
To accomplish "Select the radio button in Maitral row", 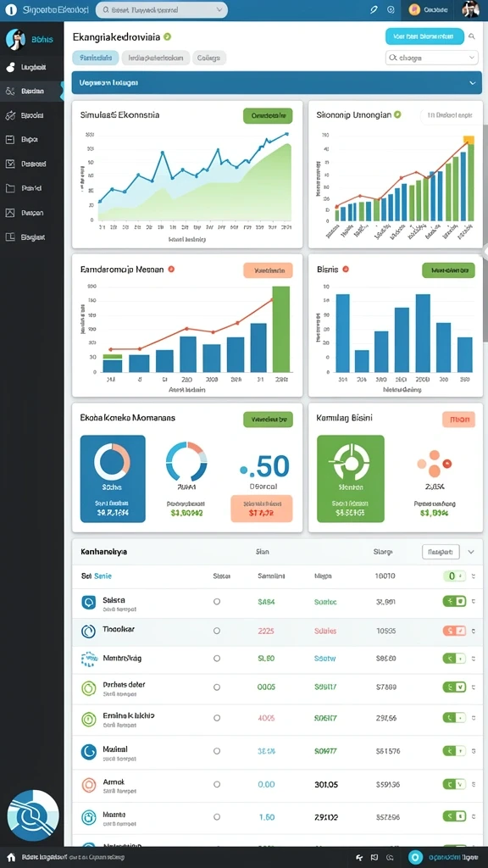I will point(217,751).
